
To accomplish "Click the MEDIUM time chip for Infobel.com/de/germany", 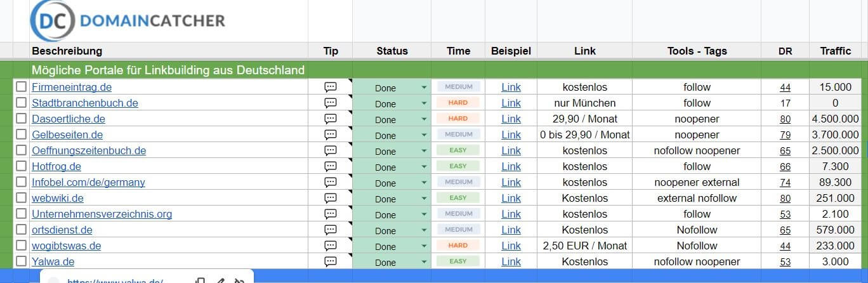I will click(x=457, y=182).
